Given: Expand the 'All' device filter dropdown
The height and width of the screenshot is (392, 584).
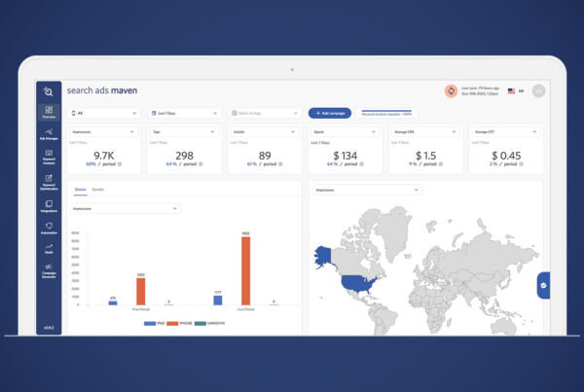Looking at the screenshot, I should (x=103, y=113).
